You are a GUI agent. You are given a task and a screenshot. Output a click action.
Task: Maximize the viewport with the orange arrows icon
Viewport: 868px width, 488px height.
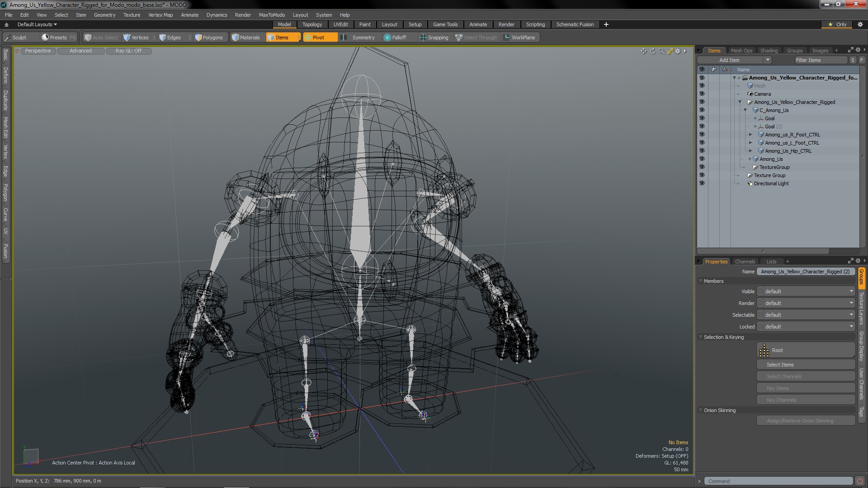[670, 51]
